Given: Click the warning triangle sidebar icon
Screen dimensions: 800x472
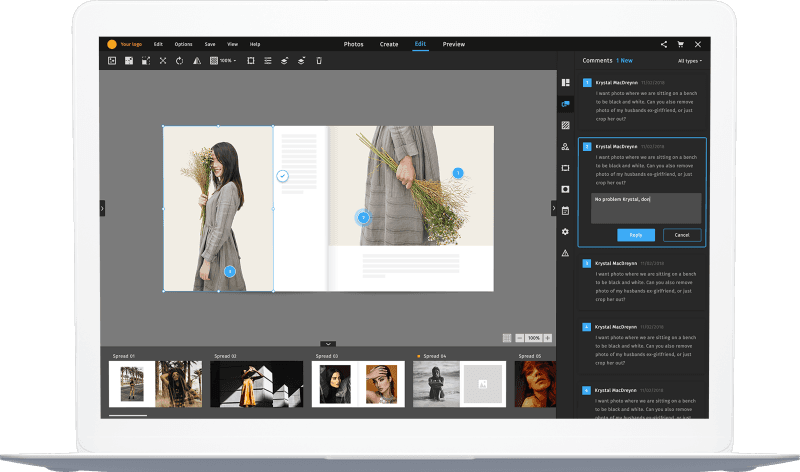Looking at the screenshot, I should pyautogui.click(x=565, y=253).
